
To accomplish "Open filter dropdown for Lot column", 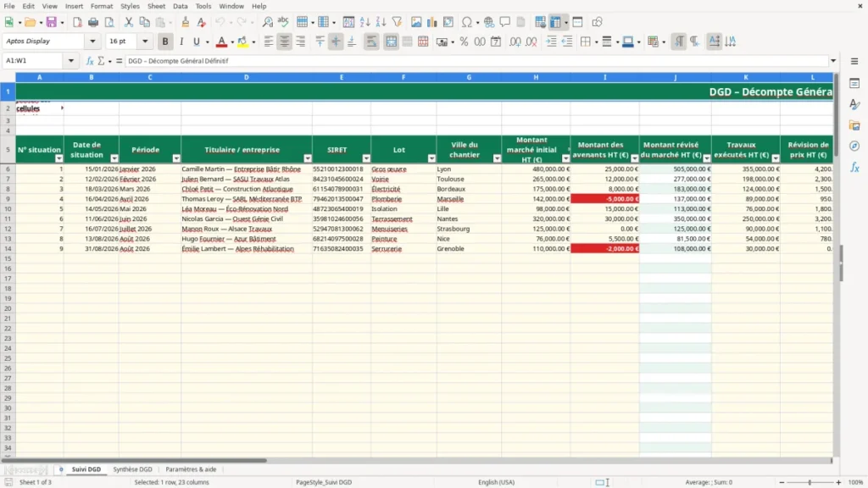I will pos(431,158).
